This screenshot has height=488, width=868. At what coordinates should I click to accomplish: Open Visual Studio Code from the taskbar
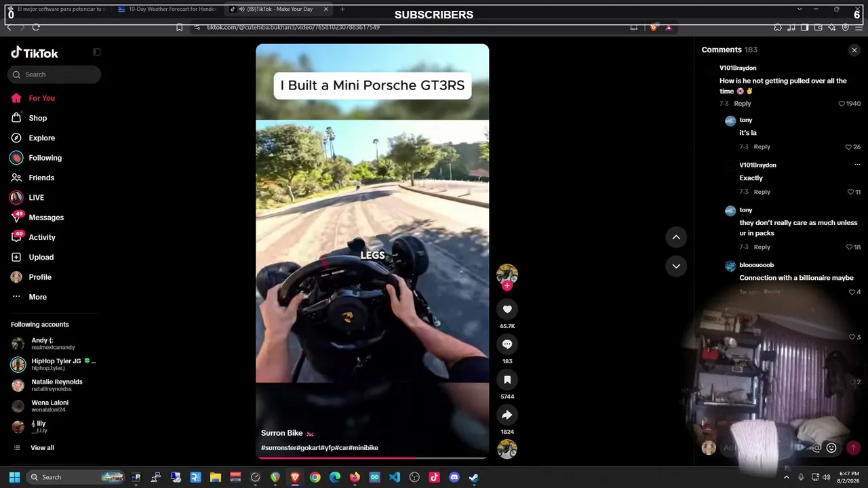(x=395, y=477)
